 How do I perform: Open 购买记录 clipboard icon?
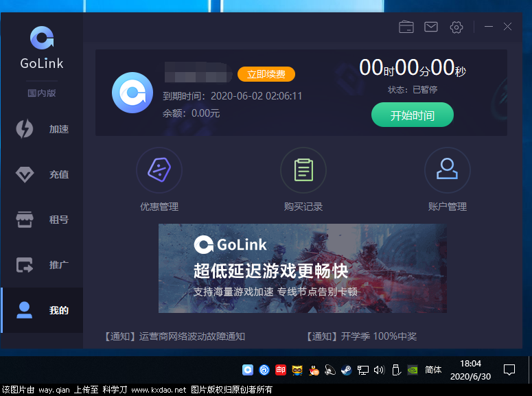tap(303, 170)
